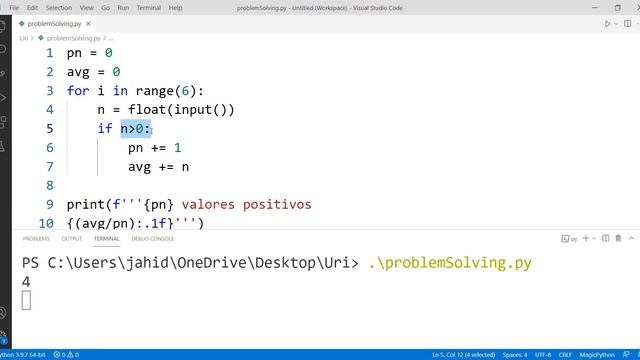Select the TERMINAL panel tab

107,239
